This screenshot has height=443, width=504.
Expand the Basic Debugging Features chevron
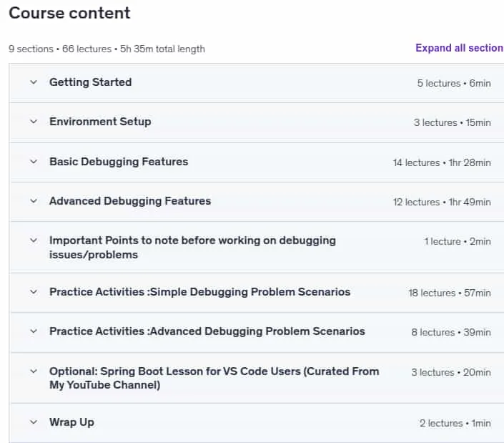[x=34, y=162]
